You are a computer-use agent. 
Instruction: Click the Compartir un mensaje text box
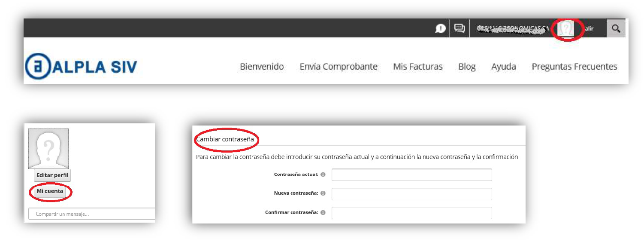[x=91, y=214]
